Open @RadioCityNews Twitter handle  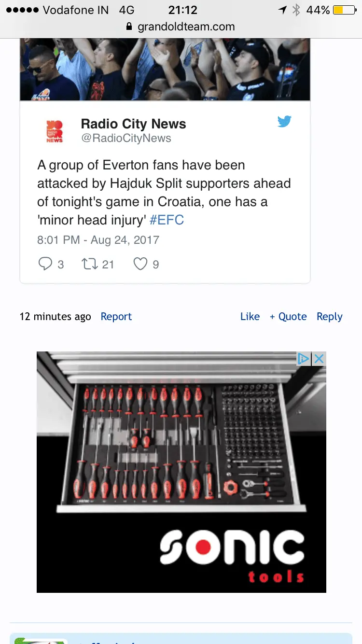[x=126, y=139]
